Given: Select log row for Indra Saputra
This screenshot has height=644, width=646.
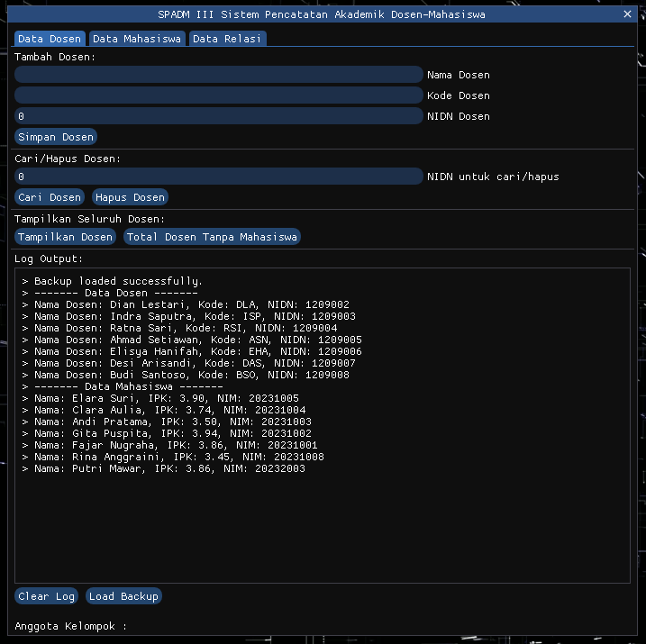Looking at the screenshot, I should pyautogui.click(x=189, y=316).
